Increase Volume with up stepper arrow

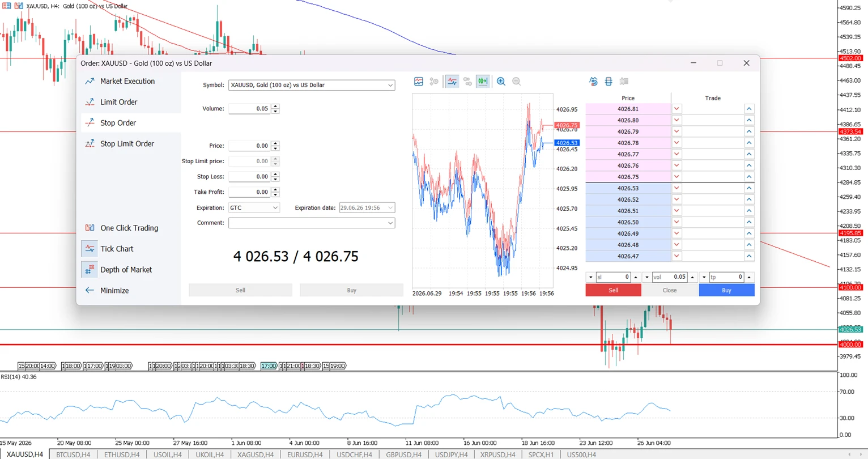pyautogui.click(x=275, y=106)
